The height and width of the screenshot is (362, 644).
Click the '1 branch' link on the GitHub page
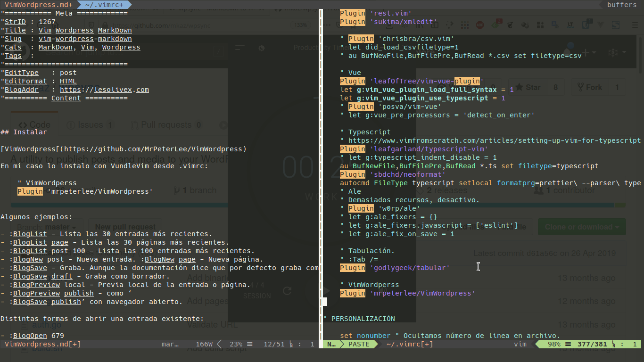[195, 190]
